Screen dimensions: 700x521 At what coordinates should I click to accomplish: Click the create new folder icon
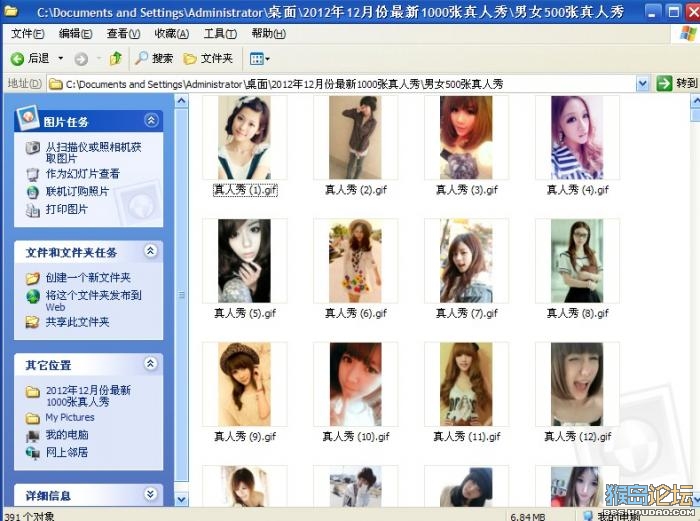pos(33,278)
